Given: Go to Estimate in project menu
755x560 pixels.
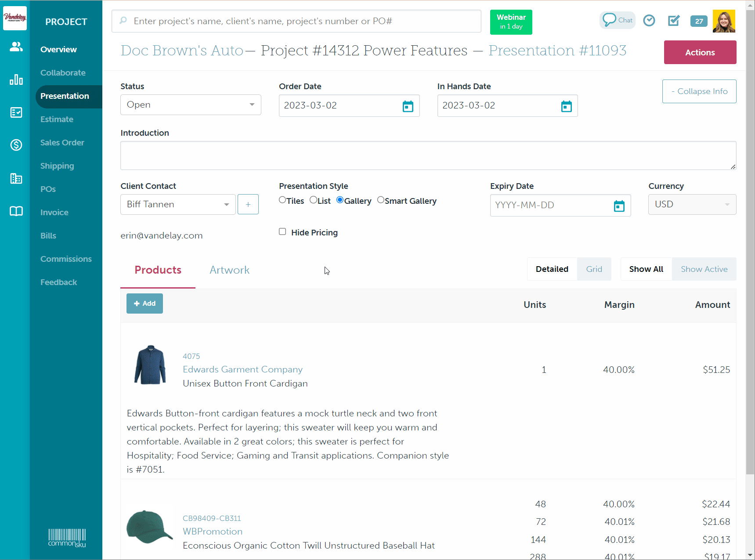Looking at the screenshot, I should (x=57, y=119).
